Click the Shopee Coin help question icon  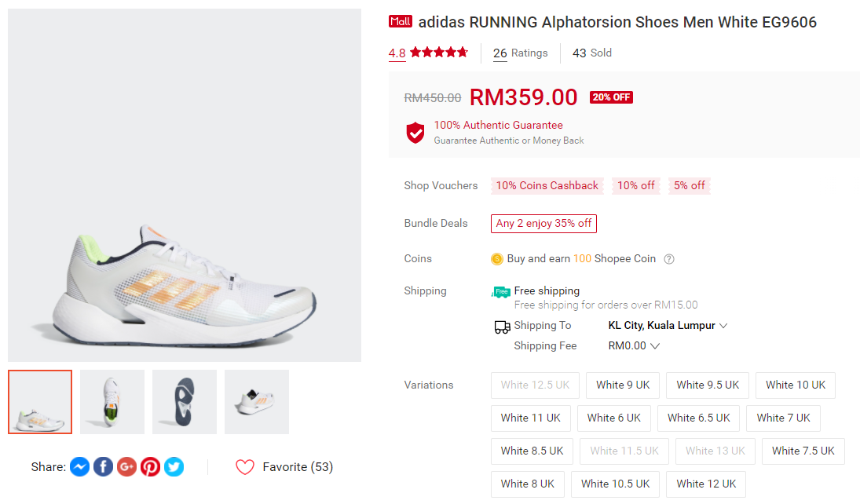pyautogui.click(x=669, y=259)
